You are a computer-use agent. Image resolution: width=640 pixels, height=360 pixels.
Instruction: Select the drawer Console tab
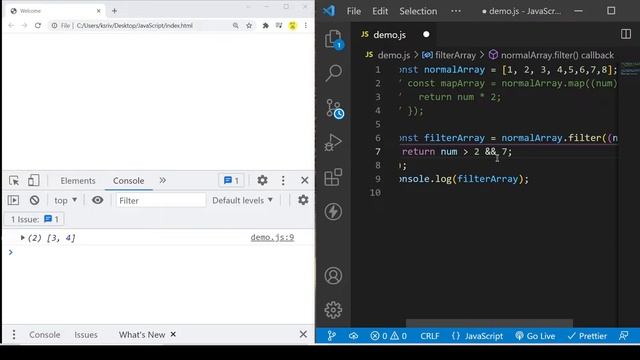[x=44, y=335]
